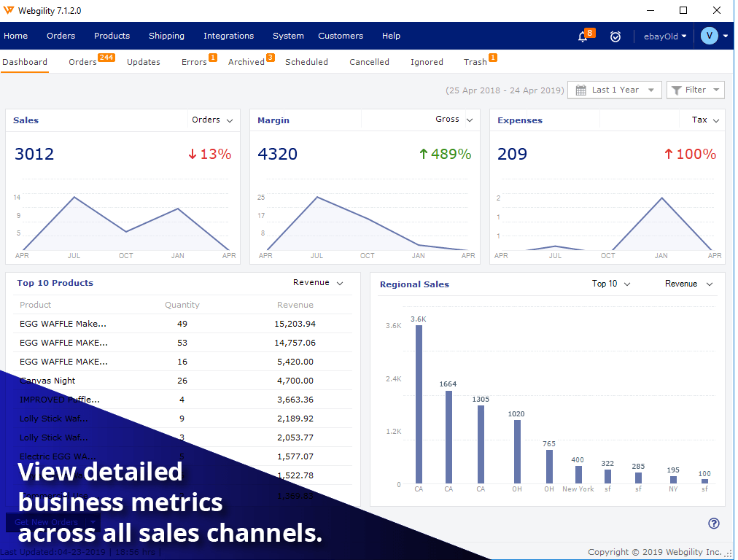Click the 3.6K bar in Regional Sales
Image resolution: width=738 pixels, height=560 pixels.
419,404
